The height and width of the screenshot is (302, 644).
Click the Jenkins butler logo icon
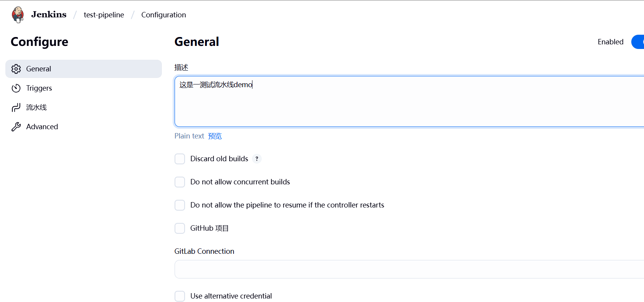click(18, 15)
